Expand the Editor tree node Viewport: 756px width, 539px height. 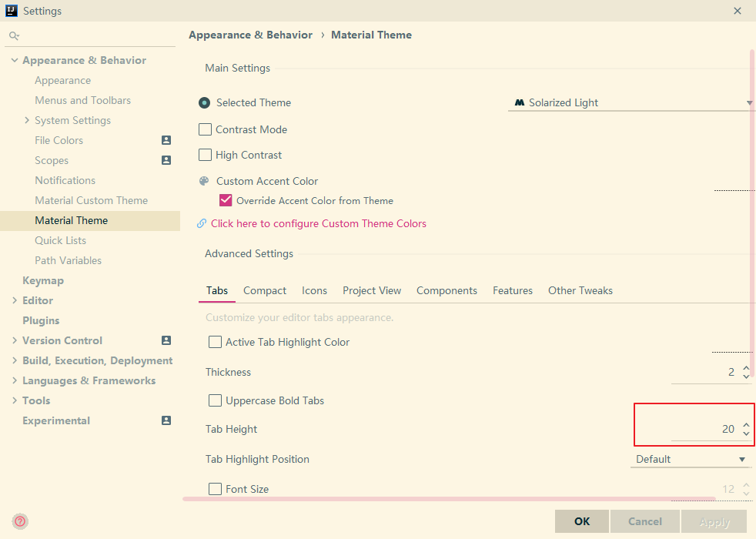[15, 300]
